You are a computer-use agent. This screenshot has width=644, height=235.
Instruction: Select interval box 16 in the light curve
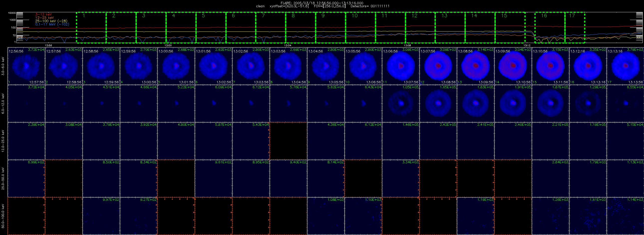click(550, 27)
